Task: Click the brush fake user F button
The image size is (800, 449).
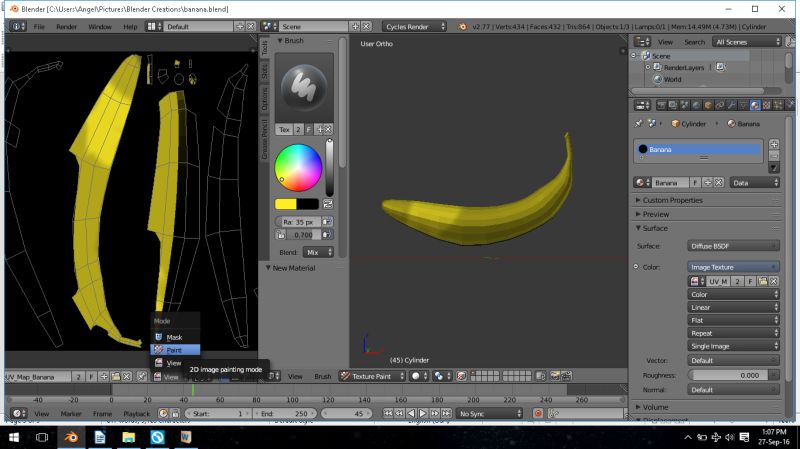Action: click(x=309, y=130)
